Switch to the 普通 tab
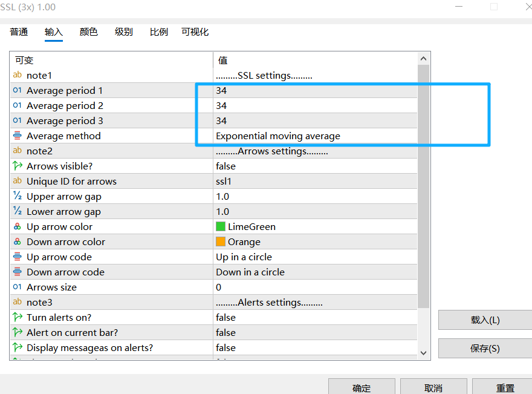The width and height of the screenshot is (532, 394). pos(19,32)
